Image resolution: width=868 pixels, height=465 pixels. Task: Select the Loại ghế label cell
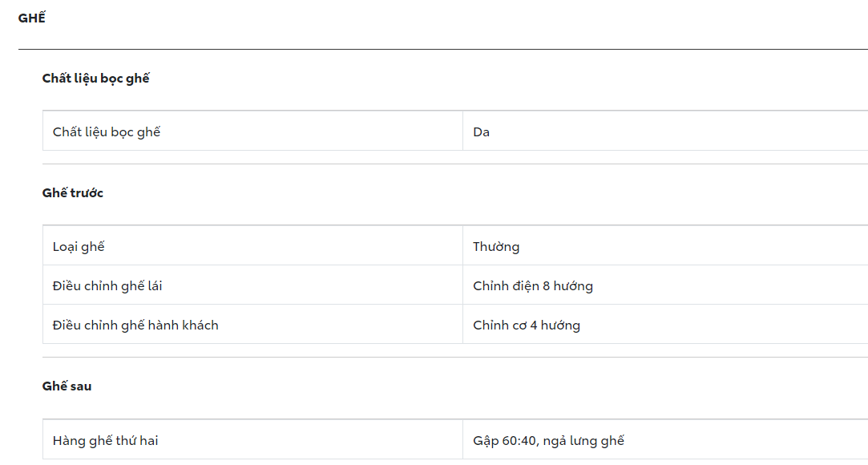[x=79, y=246]
